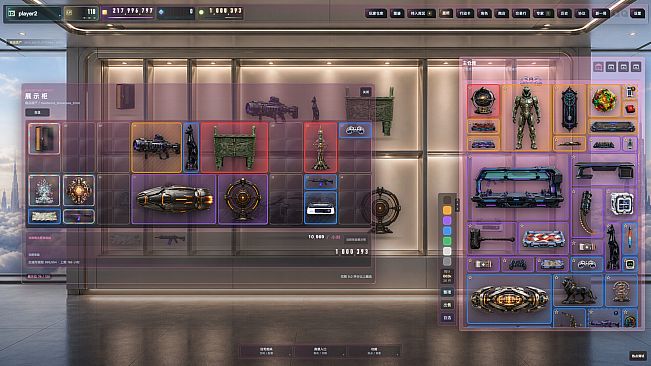651x366 pixels.
Task: Select the curved karambit knife item
Action: pos(586,212)
